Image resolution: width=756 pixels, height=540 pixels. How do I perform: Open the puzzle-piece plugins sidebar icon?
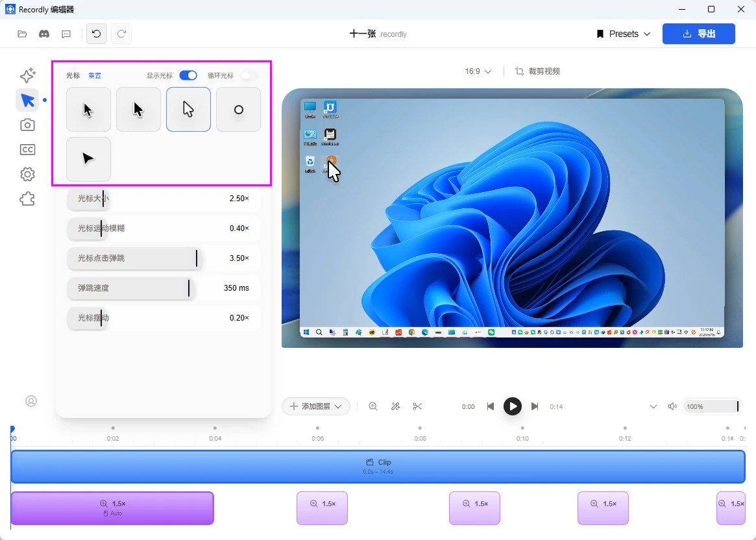27,199
